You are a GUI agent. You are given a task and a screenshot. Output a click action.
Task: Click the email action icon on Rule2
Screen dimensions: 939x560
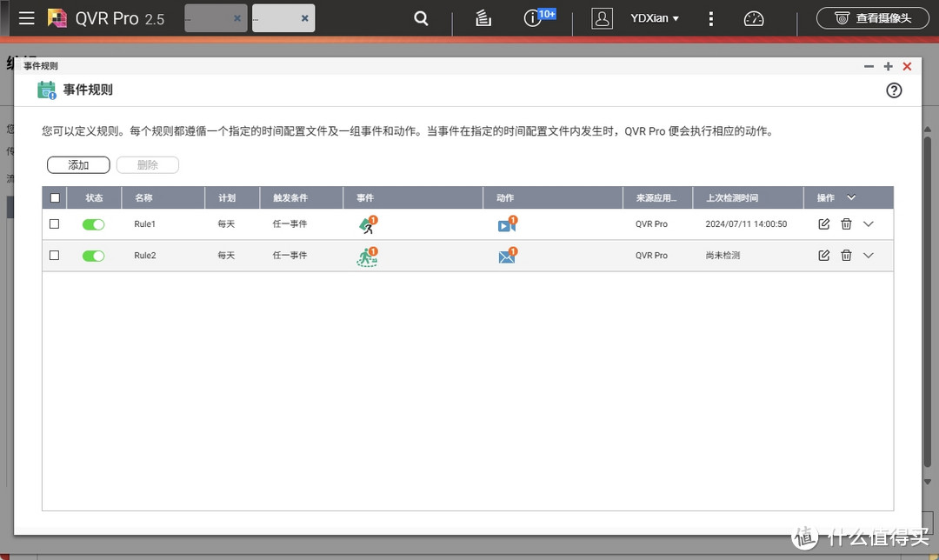pyautogui.click(x=507, y=256)
